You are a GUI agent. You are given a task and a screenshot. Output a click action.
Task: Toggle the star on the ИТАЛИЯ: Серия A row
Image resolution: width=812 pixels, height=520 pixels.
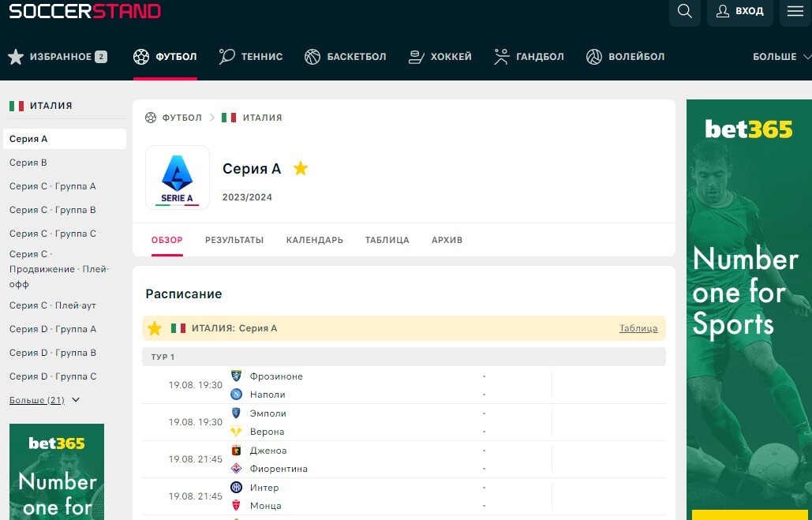point(155,327)
